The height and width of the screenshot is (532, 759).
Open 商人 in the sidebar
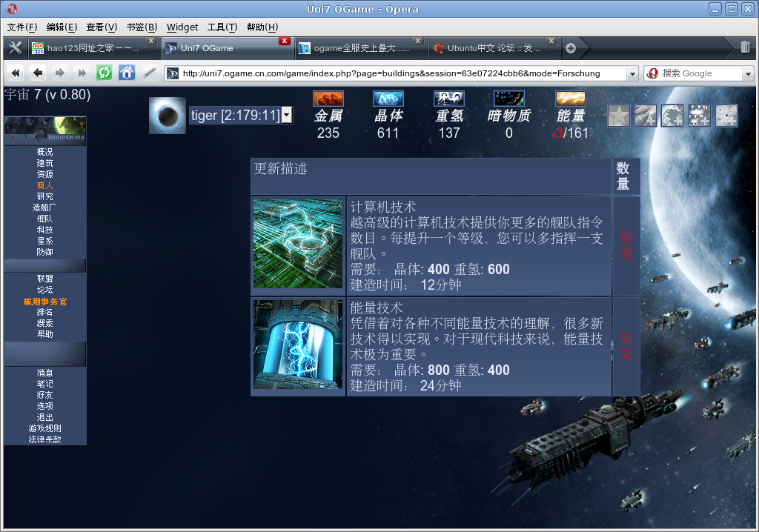tap(45, 185)
